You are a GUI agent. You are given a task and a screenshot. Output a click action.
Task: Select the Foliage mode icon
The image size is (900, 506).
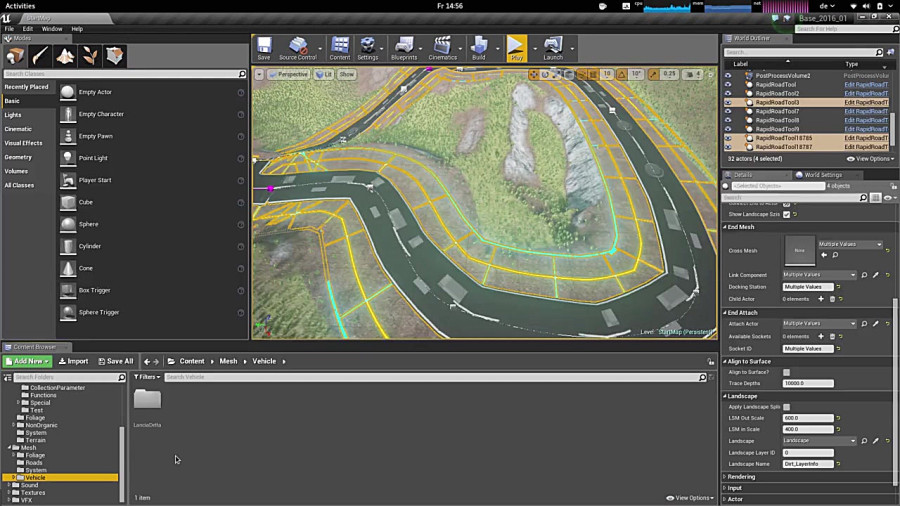pyautogui.click(x=90, y=56)
